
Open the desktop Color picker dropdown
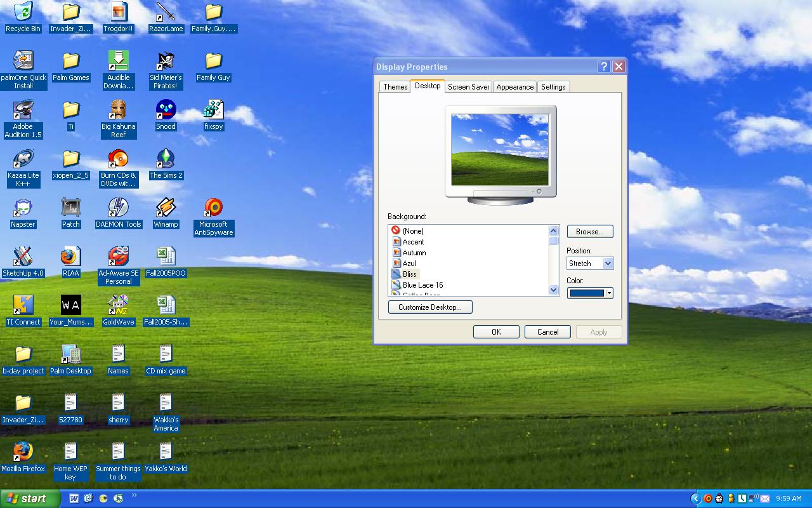tap(590, 293)
